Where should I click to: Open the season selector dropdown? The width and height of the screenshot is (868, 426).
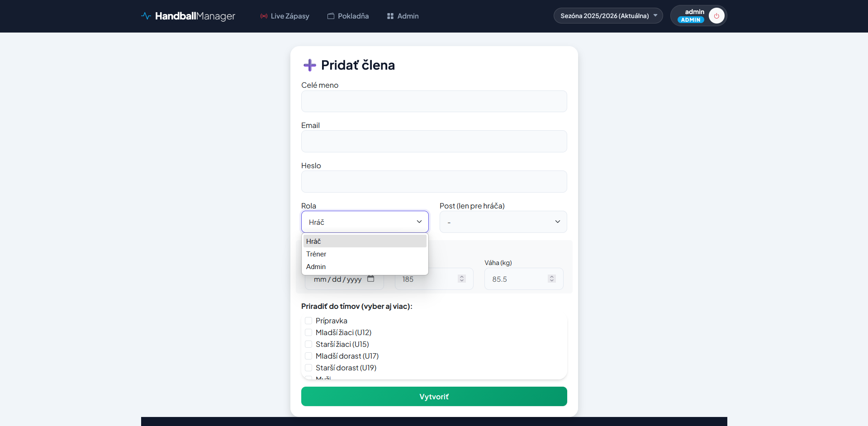click(608, 16)
